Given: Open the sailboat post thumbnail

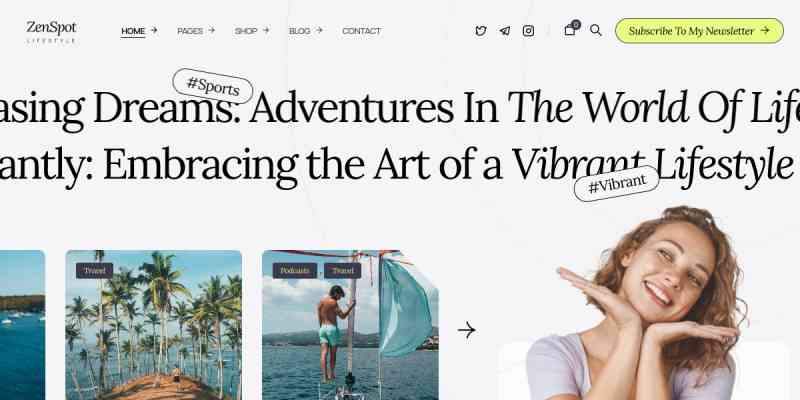Looking at the screenshot, I should tap(350, 325).
